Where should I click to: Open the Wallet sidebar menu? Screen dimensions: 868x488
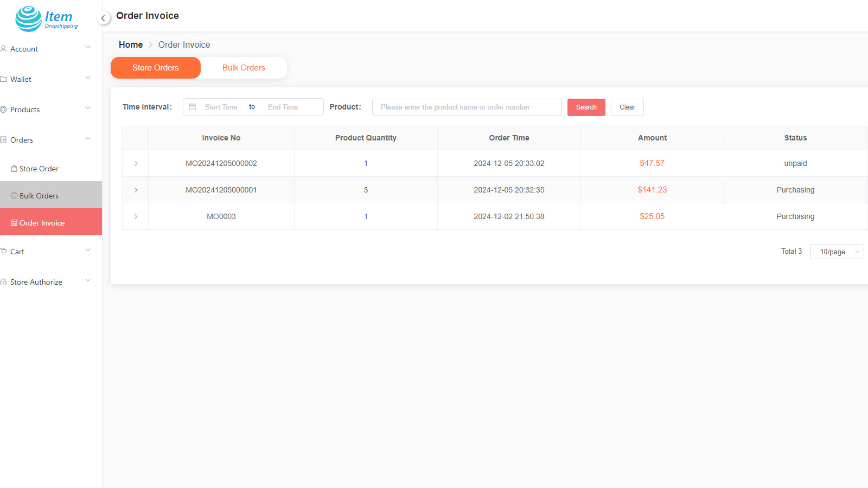pos(51,79)
